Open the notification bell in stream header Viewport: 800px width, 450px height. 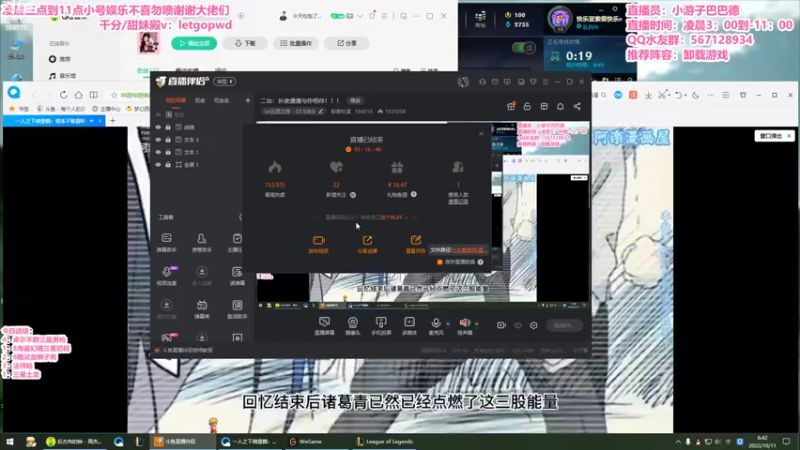tap(560, 106)
